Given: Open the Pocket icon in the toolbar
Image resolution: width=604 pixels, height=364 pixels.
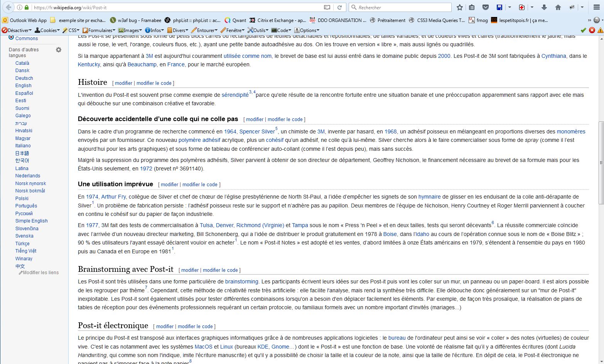Looking at the screenshot, I should pyautogui.click(x=486, y=7).
